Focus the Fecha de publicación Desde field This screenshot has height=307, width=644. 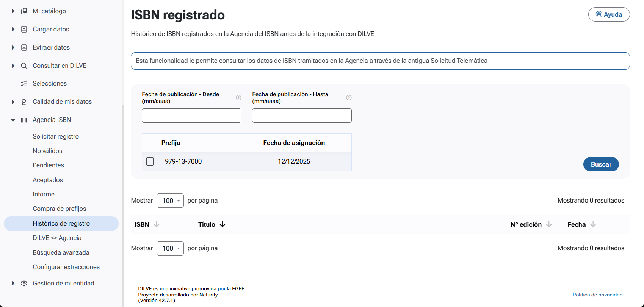click(x=191, y=115)
